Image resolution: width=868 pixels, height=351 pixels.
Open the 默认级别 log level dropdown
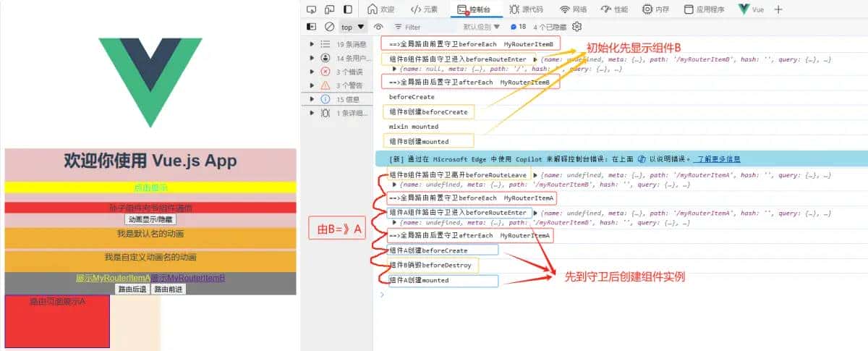(482, 27)
